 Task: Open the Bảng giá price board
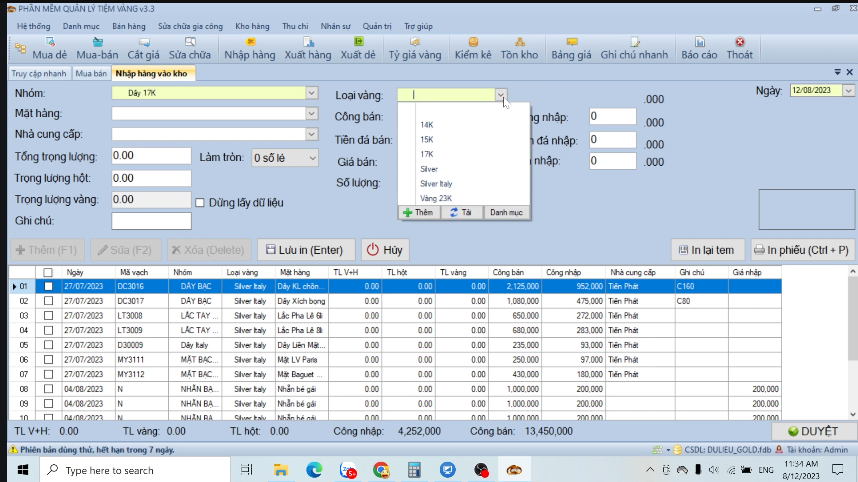coord(571,48)
